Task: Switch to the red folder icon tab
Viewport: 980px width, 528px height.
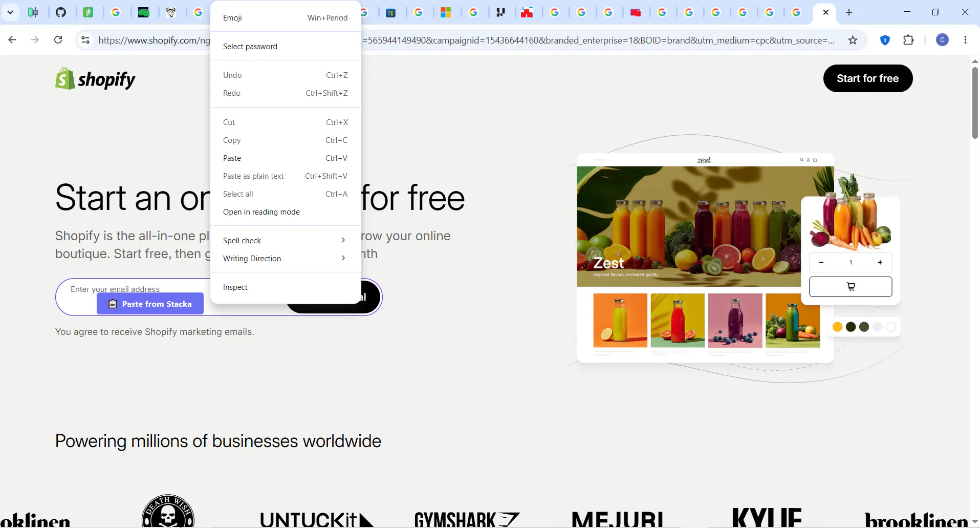Action: pyautogui.click(x=636, y=12)
